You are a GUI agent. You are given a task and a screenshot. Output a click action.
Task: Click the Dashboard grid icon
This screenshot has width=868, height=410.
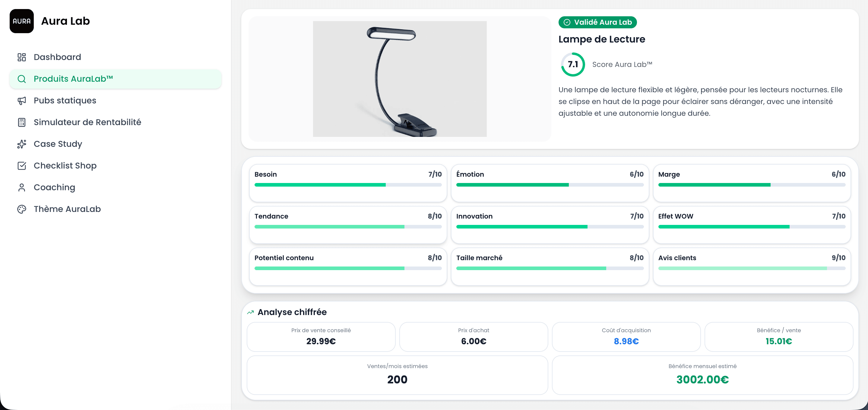pos(22,57)
